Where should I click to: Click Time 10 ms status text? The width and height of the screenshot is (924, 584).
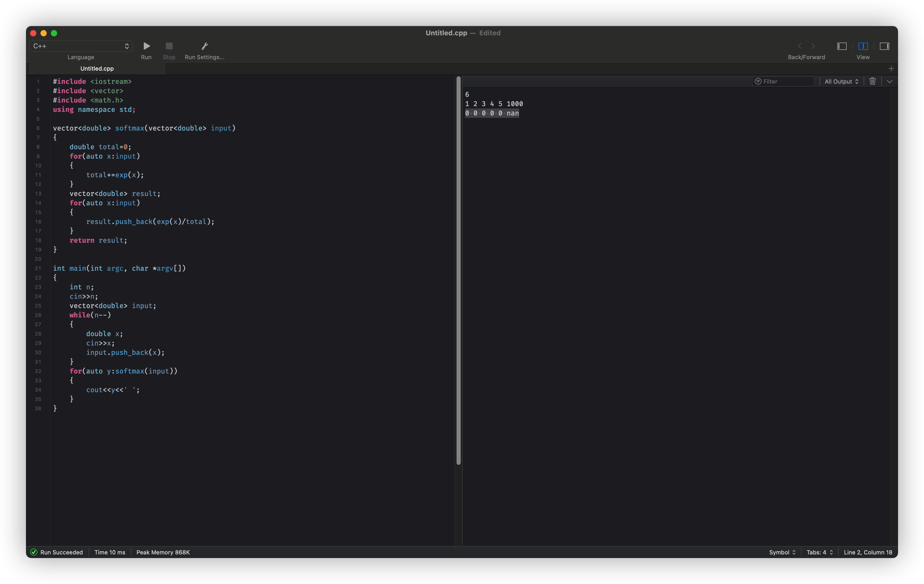[110, 552]
